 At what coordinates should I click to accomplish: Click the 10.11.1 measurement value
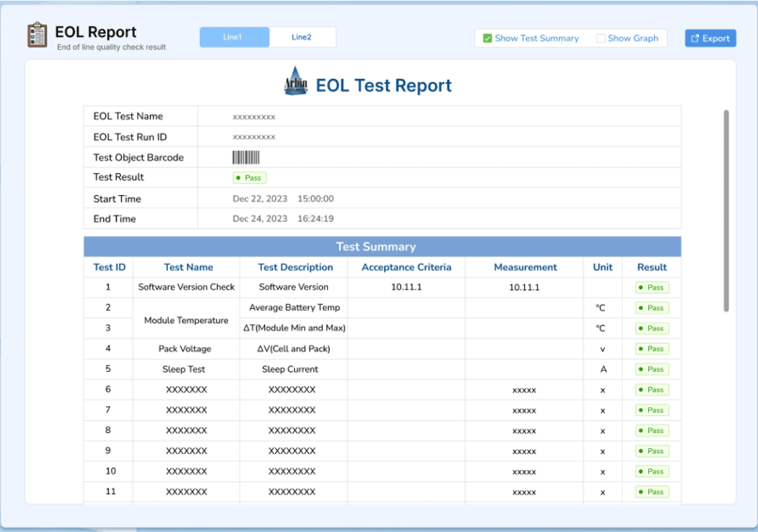point(524,287)
